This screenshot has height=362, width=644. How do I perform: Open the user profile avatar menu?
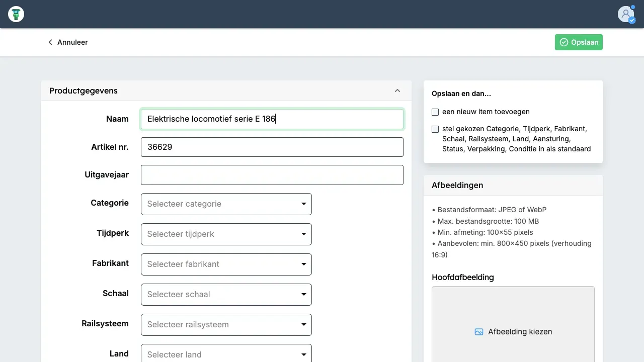[x=626, y=14]
